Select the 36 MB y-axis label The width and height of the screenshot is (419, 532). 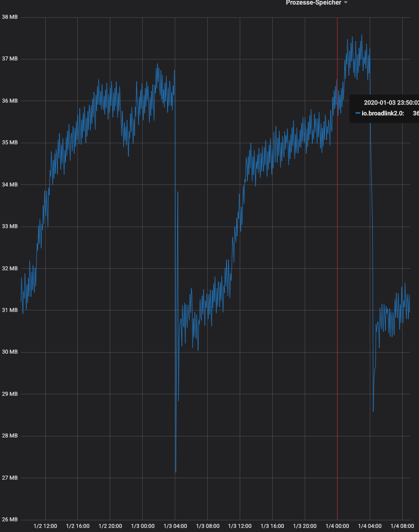coord(10,101)
